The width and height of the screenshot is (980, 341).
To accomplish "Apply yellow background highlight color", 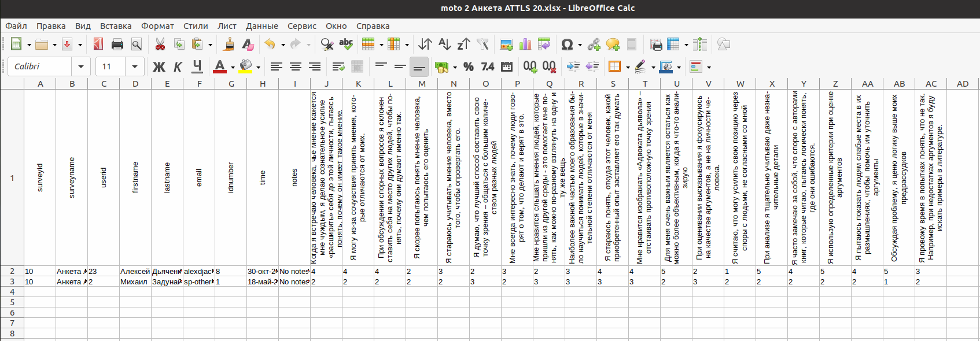I will (x=246, y=67).
